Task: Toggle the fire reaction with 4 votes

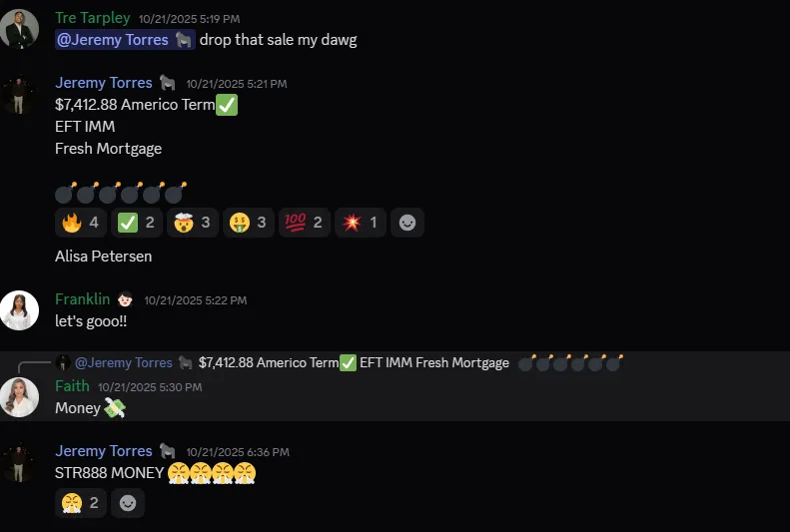Action: pos(81,223)
